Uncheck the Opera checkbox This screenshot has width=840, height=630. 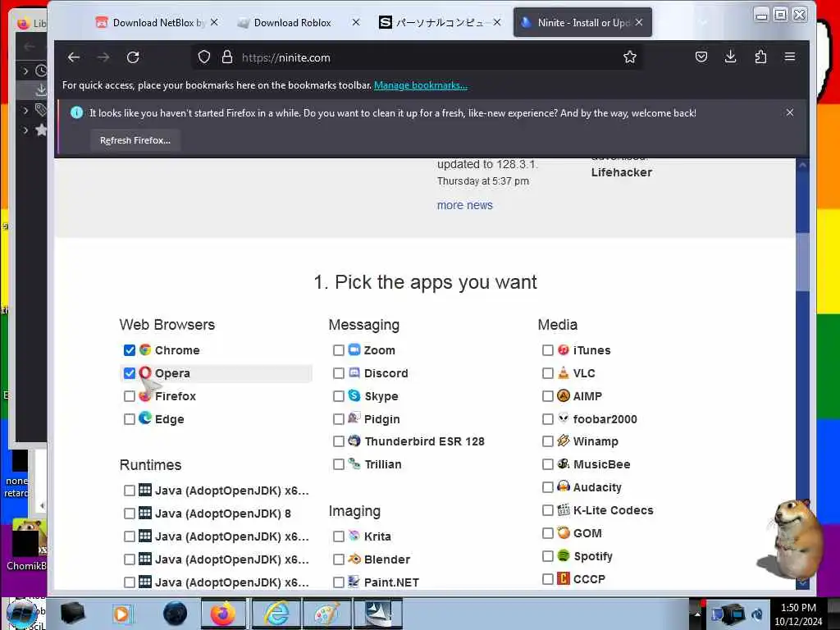[129, 373]
